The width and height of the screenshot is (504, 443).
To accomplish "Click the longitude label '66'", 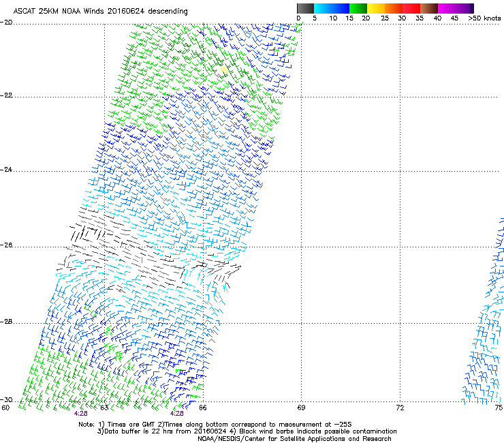I will click(203, 408).
